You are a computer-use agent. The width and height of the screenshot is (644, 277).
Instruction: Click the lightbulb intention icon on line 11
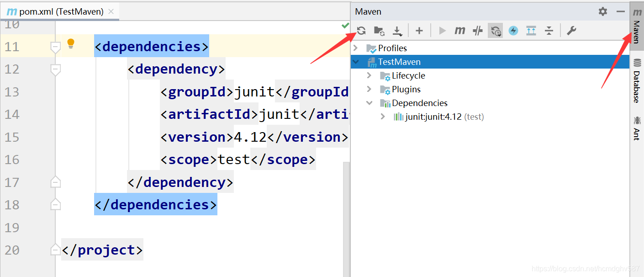(71, 43)
